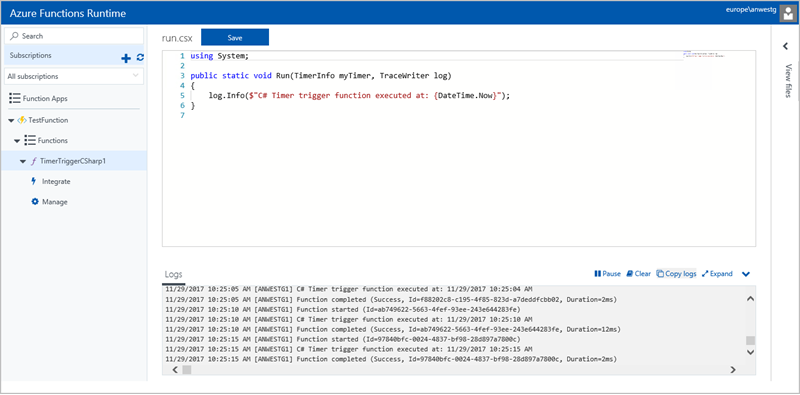Select the Logs tab
Screen dimensions: 800x395
coord(173,275)
